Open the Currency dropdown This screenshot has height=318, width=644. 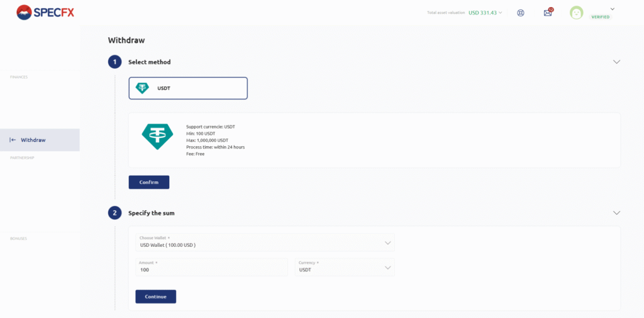tap(344, 267)
